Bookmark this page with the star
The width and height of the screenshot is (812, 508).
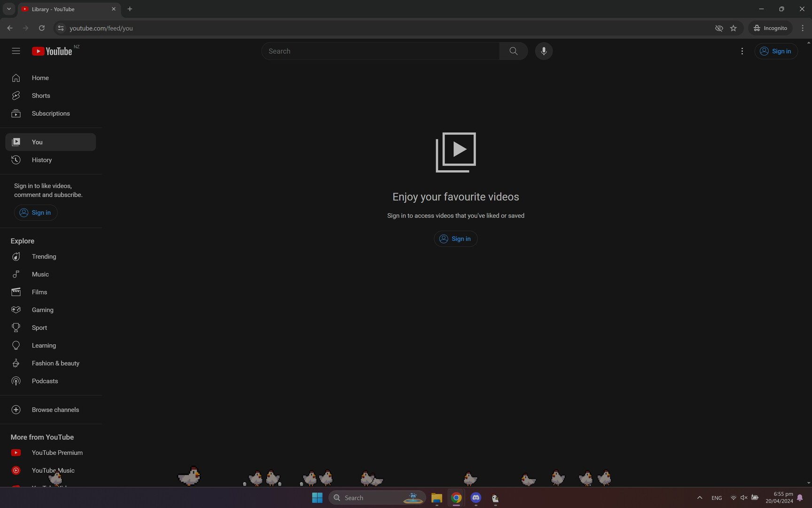(x=734, y=28)
